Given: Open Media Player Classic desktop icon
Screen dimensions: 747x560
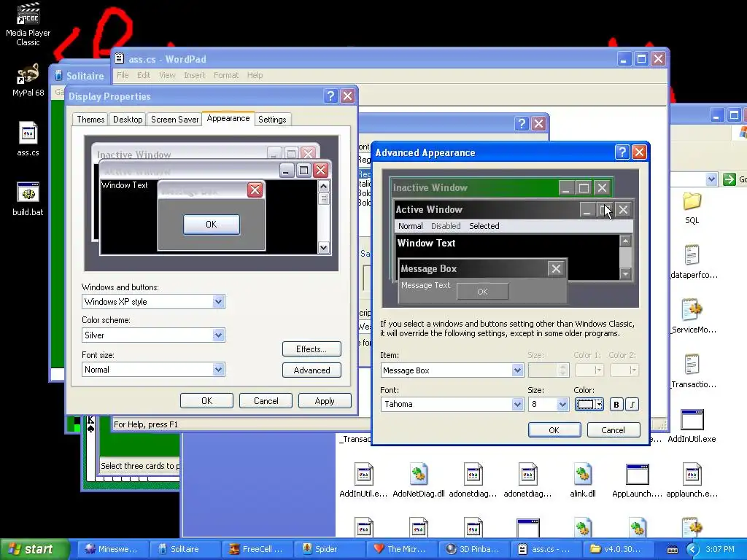Looking at the screenshot, I should tap(28, 24).
